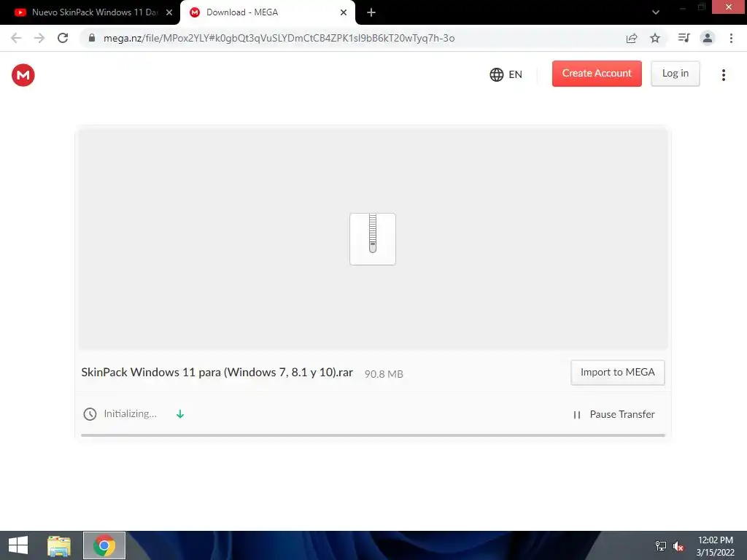The height and width of the screenshot is (560, 747).
Task: Click the MEGA logo icon
Action: point(23,75)
